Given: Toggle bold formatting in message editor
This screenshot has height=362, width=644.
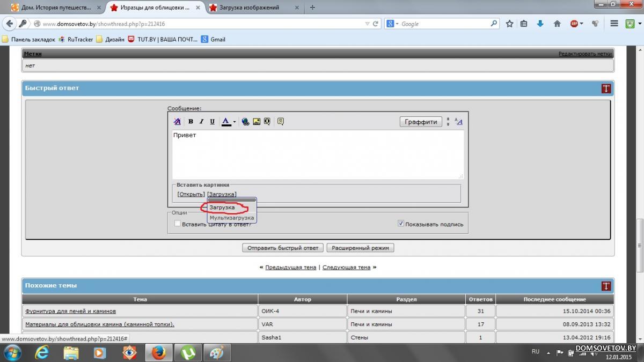Looking at the screenshot, I should coord(191,122).
